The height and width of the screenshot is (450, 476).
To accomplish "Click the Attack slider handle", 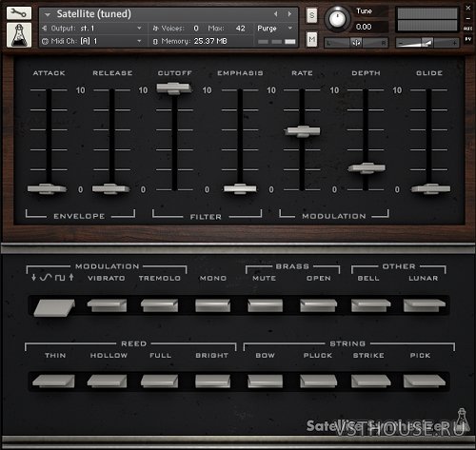I will (x=47, y=188).
